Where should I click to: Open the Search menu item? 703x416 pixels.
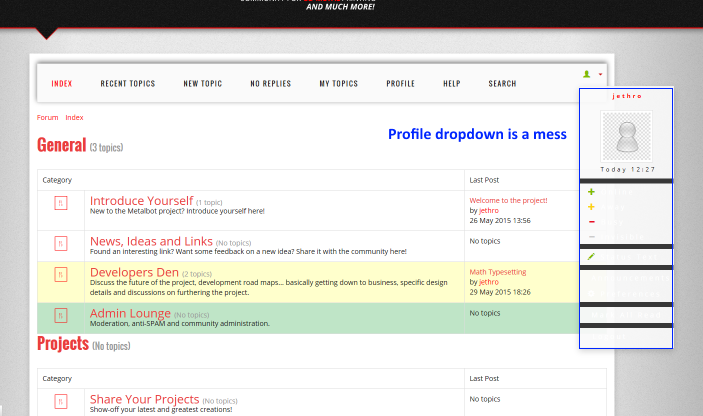pos(502,84)
